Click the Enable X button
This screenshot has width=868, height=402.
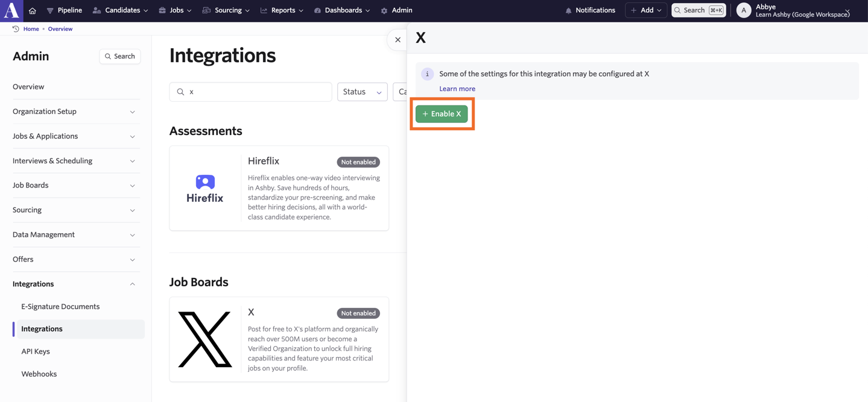[442, 114]
